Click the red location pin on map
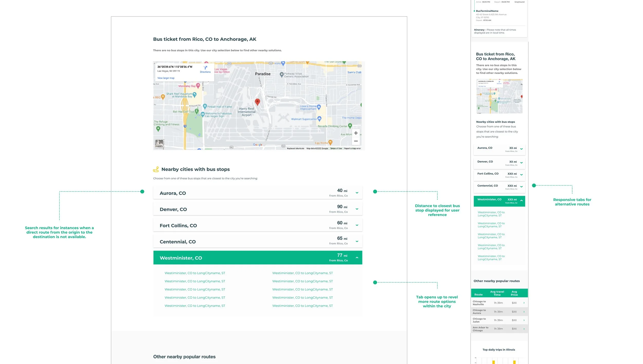The height and width of the screenshot is (364, 643). pyautogui.click(x=257, y=102)
